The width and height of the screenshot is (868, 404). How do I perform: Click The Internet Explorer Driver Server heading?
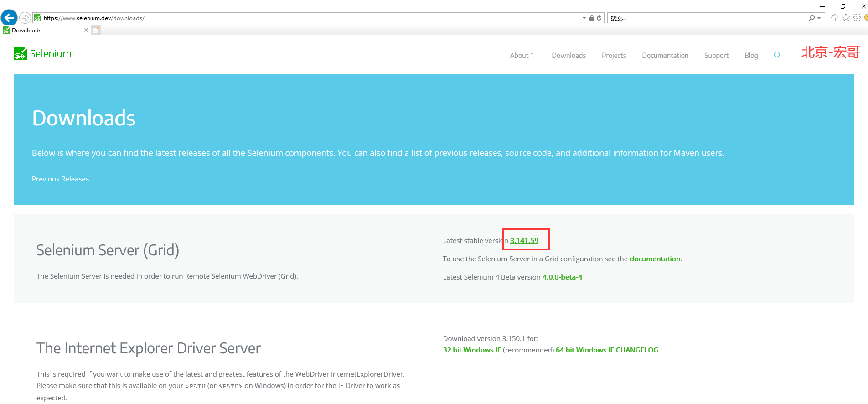coord(149,348)
